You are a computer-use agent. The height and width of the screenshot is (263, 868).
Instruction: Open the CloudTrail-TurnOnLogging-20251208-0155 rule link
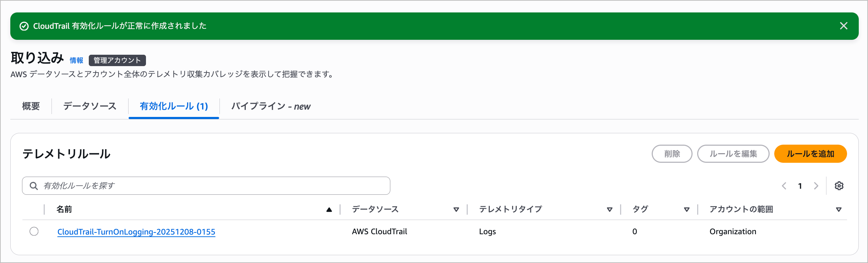coord(136,232)
